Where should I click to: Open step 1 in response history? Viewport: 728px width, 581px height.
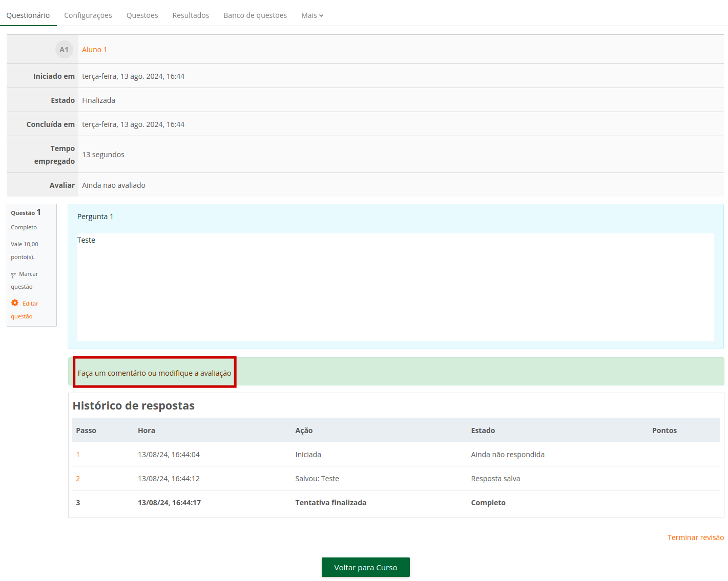click(x=78, y=455)
